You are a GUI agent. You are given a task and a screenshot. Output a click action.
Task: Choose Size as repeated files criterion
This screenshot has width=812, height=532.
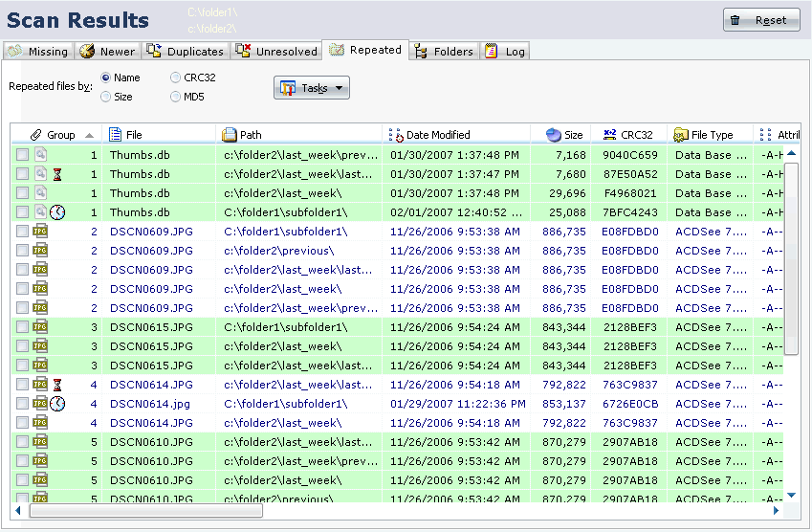[x=105, y=97]
